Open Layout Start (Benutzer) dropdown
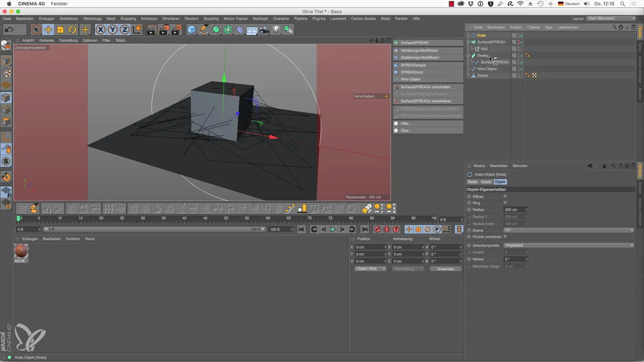Image resolution: width=644 pixels, height=362 pixels. (611, 18)
